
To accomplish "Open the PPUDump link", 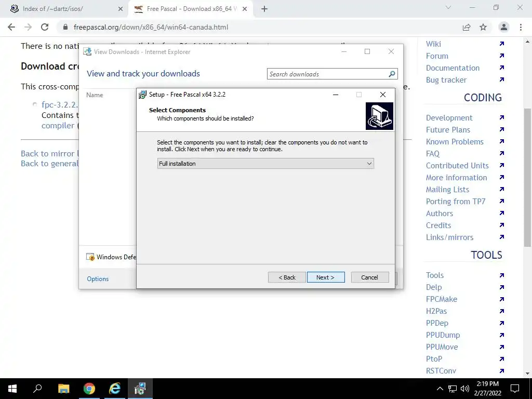I will (443, 335).
